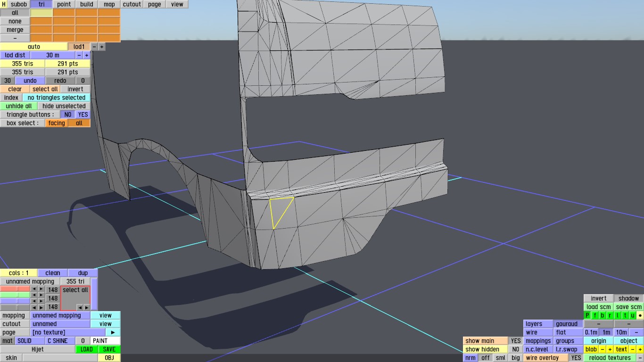The height and width of the screenshot is (362, 644).
Task: Decrease the lod level beside lod1
Action: click(x=94, y=47)
